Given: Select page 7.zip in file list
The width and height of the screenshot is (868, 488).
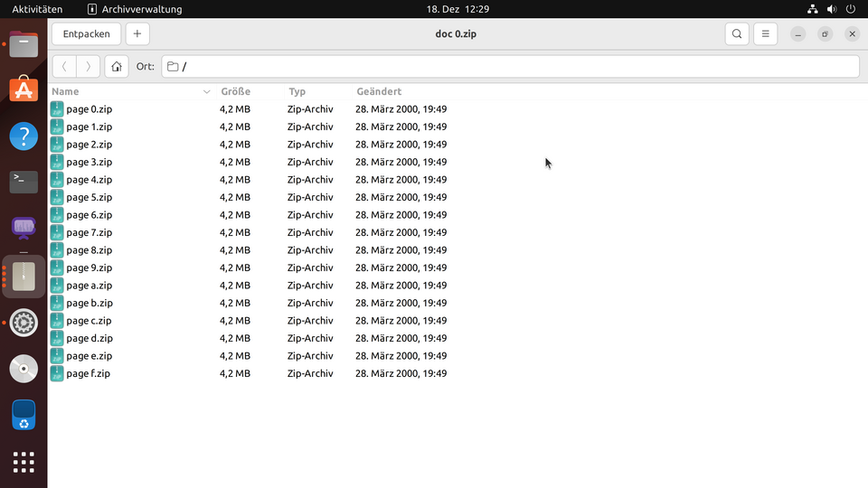Looking at the screenshot, I should (x=89, y=233).
